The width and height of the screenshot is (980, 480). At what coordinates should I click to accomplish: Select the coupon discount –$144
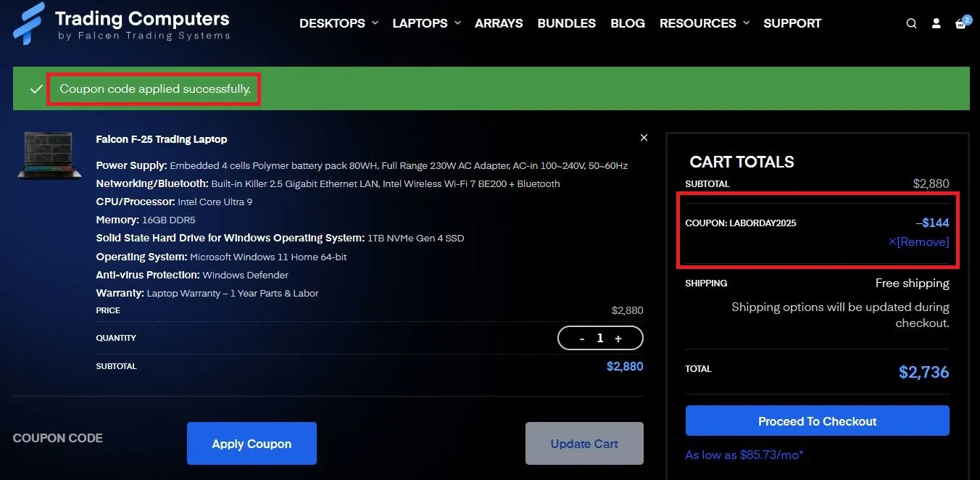click(932, 223)
